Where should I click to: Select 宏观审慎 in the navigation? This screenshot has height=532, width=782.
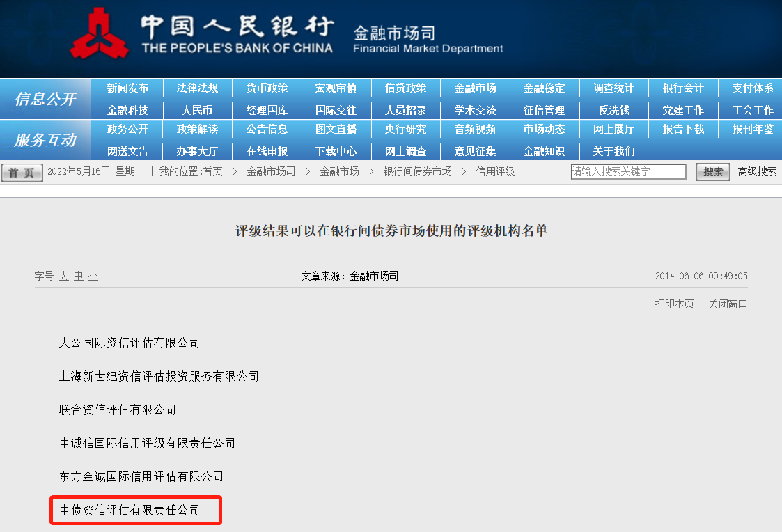(336, 88)
